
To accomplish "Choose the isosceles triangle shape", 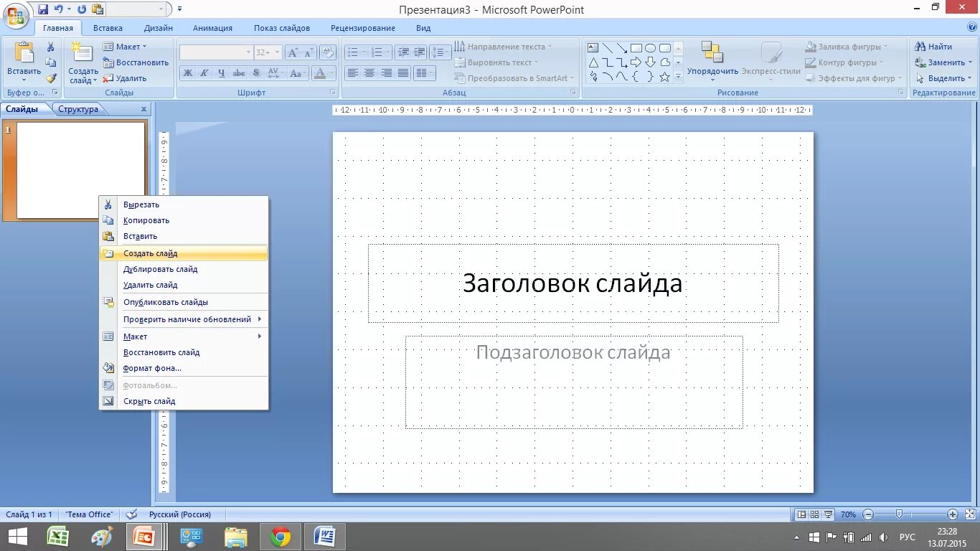I will point(593,62).
